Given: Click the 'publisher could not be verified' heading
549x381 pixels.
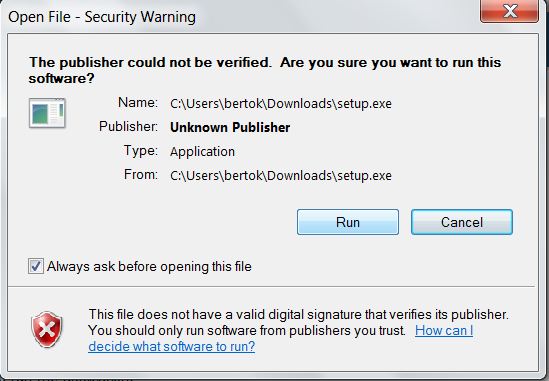Looking at the screenshot, I should pyautogui.click(x=265, y=70).
